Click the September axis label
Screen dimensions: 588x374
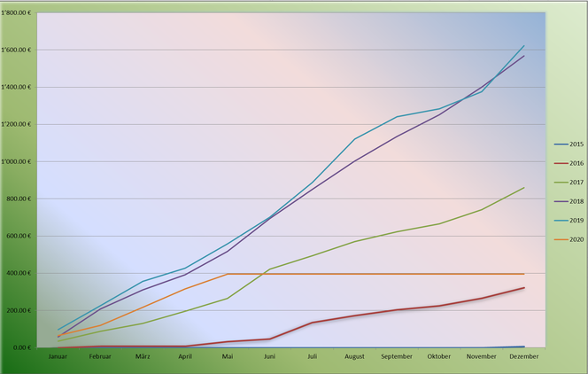pyautogui.click(x=397, y=356)
